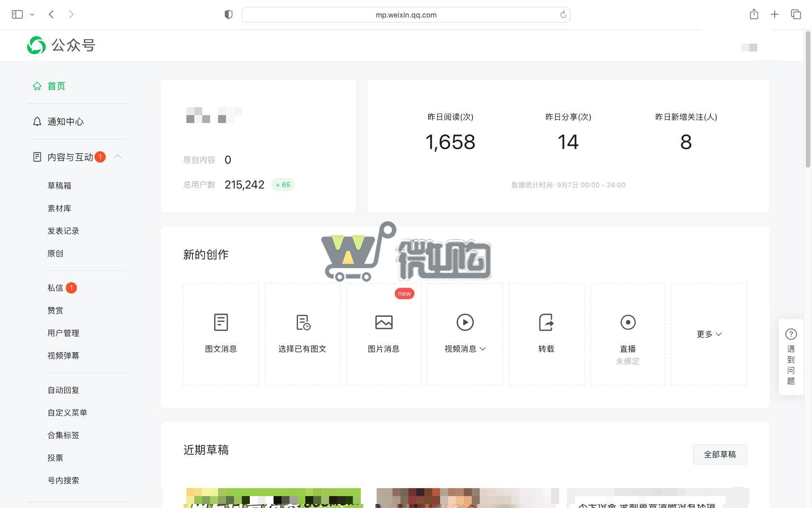Screen dimensions: 812x508
Task: Select 选择已有图文 option
Action: coord(302,322)
